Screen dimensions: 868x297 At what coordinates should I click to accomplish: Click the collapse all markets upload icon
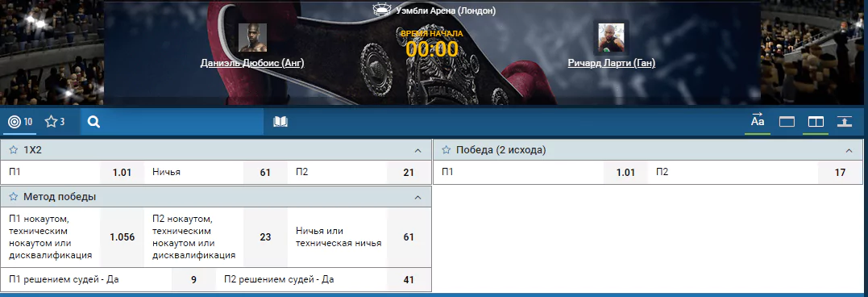coord(844,122)
